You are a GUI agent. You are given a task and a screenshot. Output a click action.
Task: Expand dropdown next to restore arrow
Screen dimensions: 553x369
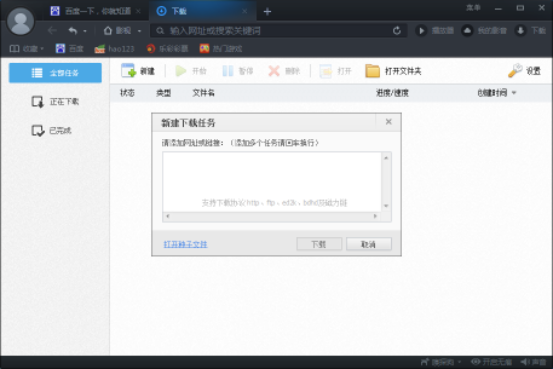(x=85, y=31)
